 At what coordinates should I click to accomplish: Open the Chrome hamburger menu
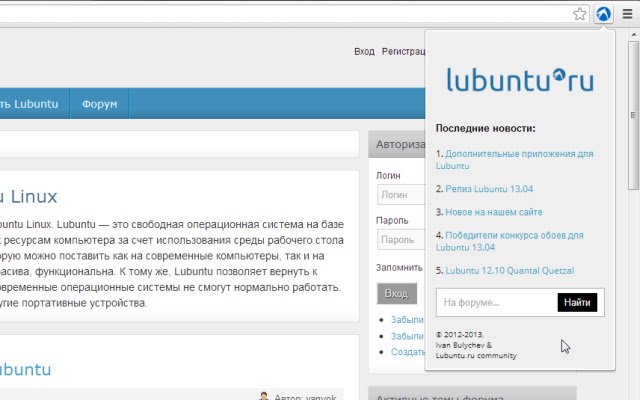pyautogui.click(x=627, y=14)
